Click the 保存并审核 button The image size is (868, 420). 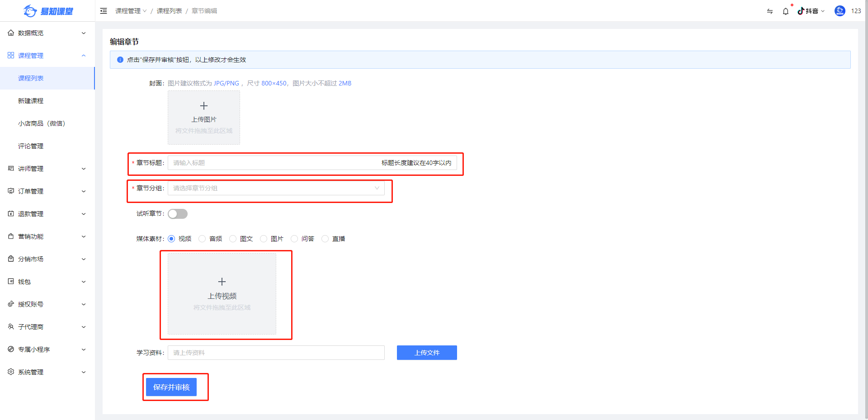pyautogui.click(x=171, y=387)
